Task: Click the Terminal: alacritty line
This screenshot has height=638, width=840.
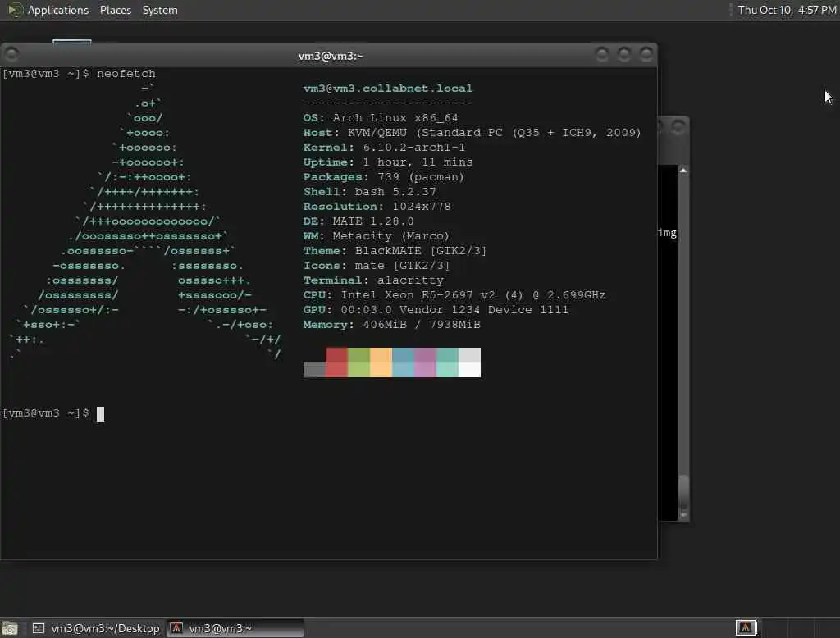Action: [373, 280]
